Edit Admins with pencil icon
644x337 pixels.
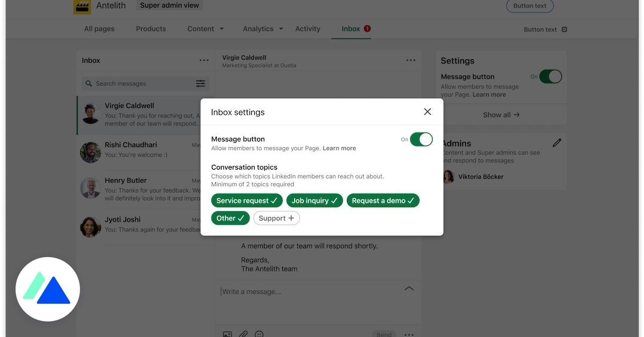(557, 143)
